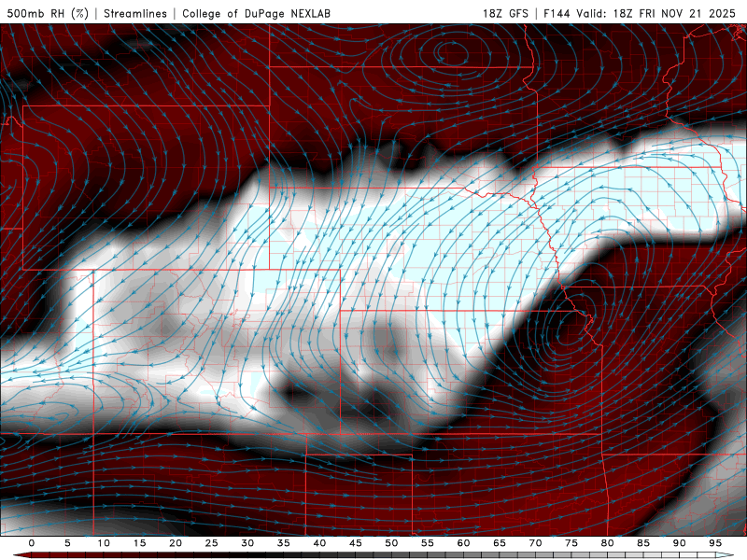The width and height of the screenshot is (747, 560).
Task: Select the "50" color scale label
Action: (391, 543)
